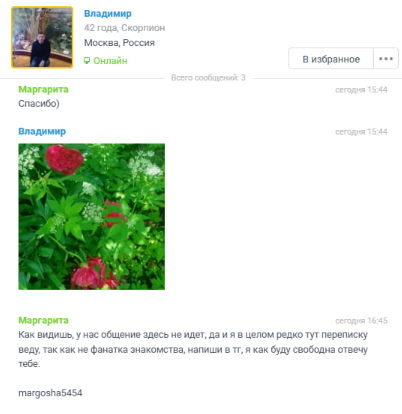The width and height of the screenshot is (402, 414).
Task: Click the 15:44 timestamp beside Владимир's photo message
Action: pyautogui.click(x=377, y=132)
